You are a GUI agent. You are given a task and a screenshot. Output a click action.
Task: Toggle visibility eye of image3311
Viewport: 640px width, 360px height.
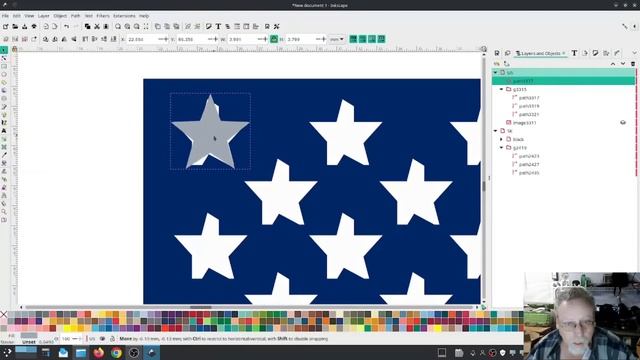coord(623,122)
